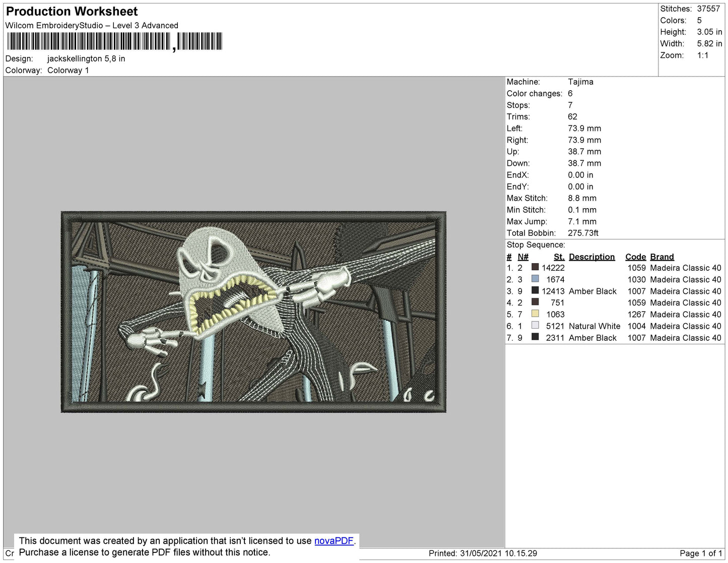Screen dimensions: 728x563
Task: Click stitch count 1674 in stop 2
Action: tap(555, 280)
